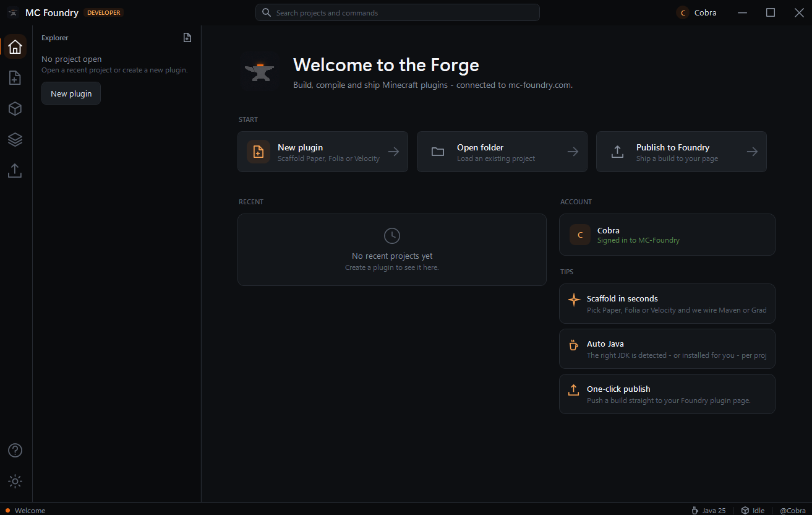Select the New plugin start card
812x515 pixels.
click(323, 152)
